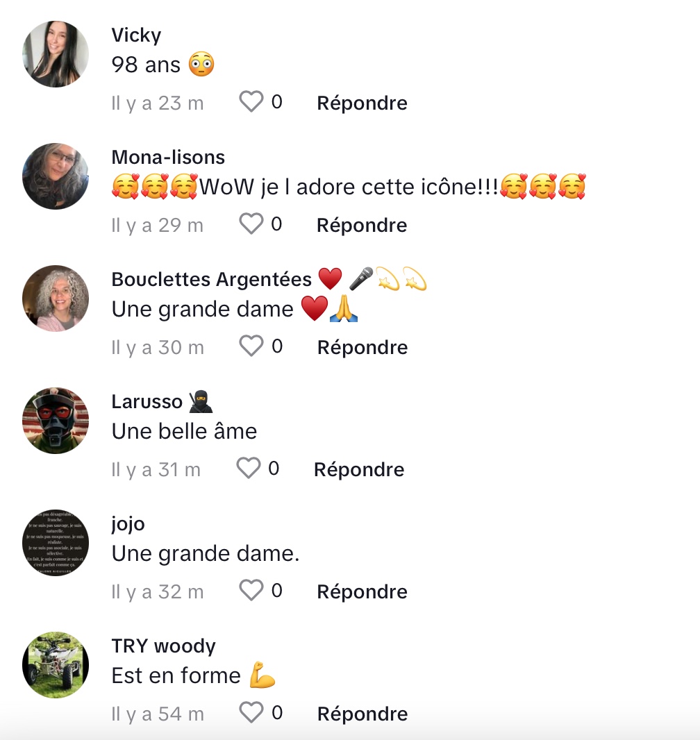The width and height of the screenshot is (700, 740).
Task: Open the Mona-lisons username link
Action: (168, 157)
